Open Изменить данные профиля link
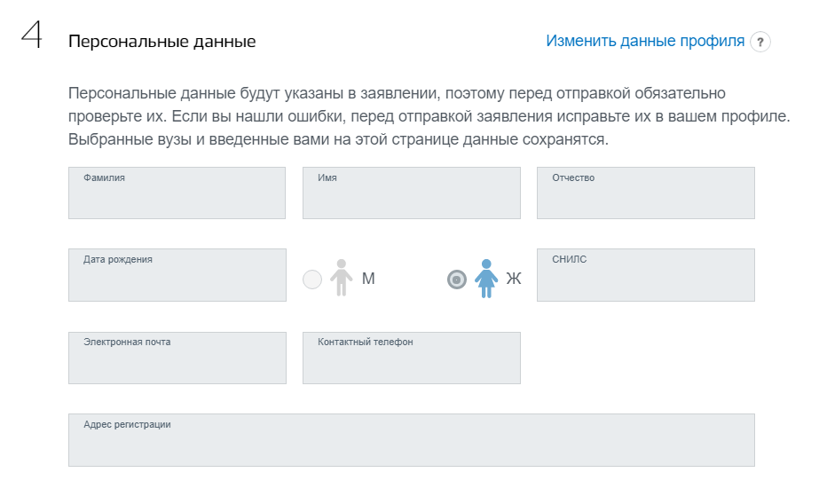819x504 pixels. click(645, 41)
